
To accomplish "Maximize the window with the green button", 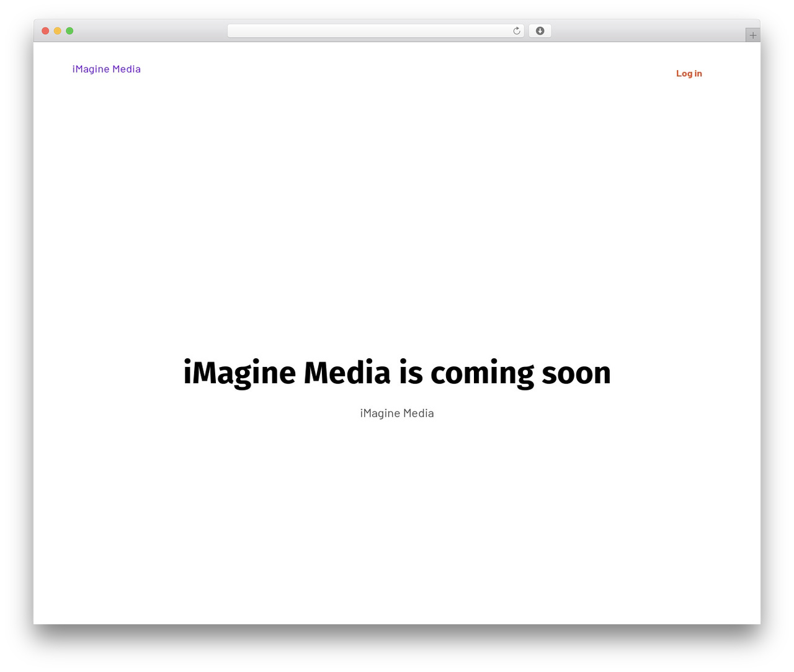I will pos(69,31).
